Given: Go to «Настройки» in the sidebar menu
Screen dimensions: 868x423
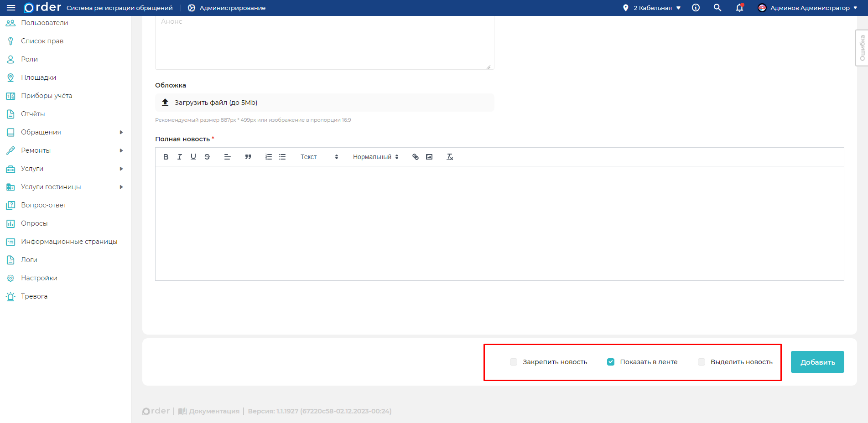Looking at the screenshot, I should click(39, 278).
